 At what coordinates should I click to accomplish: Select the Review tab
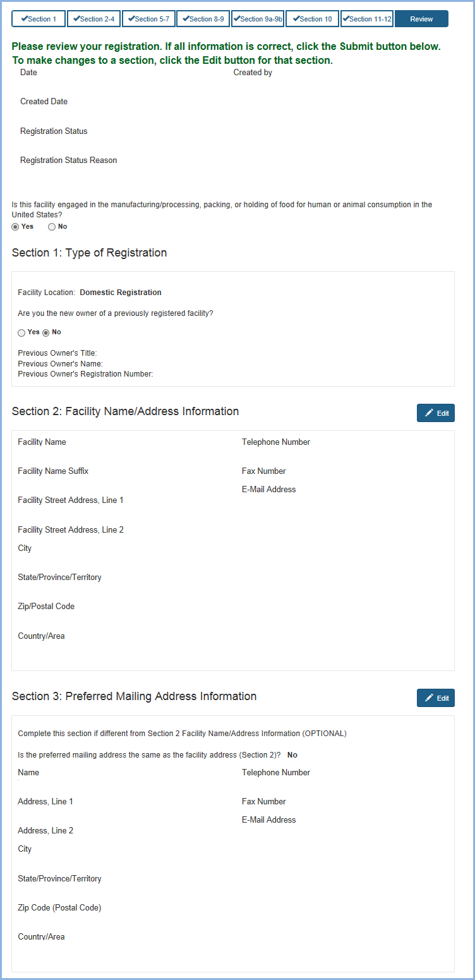pos(421,19)
